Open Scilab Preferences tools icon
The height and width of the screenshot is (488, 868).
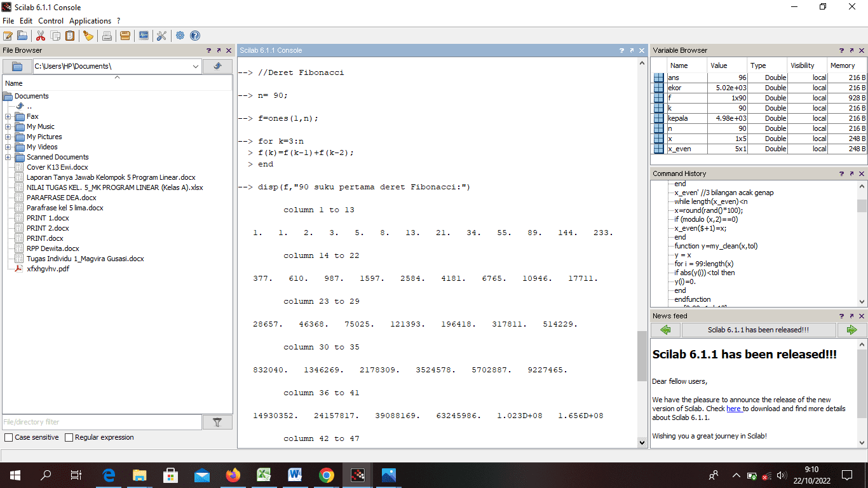click(x=161, y=36)
